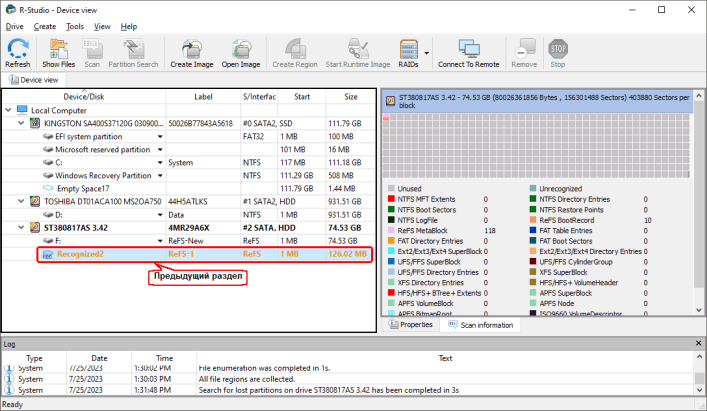Viewport: 707px width, 411px height.
Task: Collapse the KINGSTON drive node
Action: click(x=21, y=123)
